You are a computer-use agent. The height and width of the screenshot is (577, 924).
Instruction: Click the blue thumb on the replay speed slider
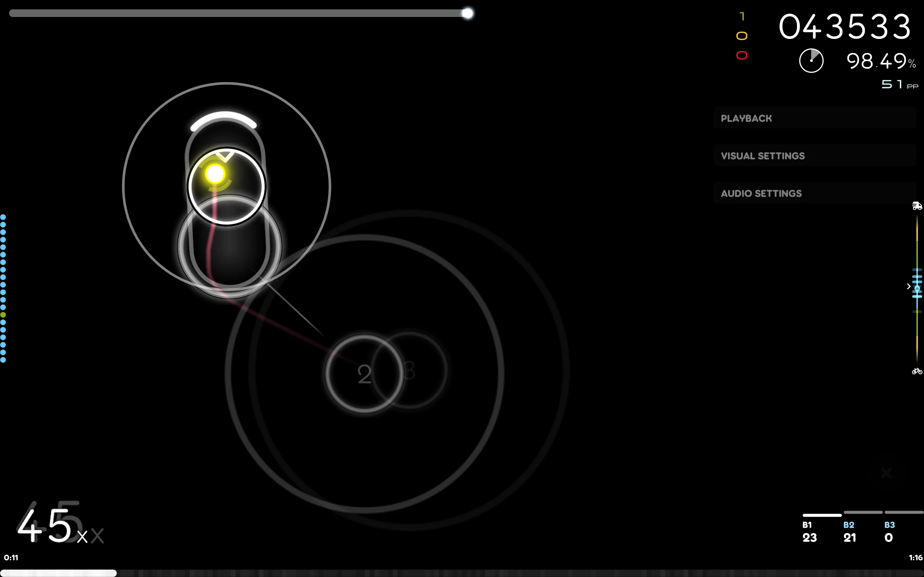pos(918,288)
